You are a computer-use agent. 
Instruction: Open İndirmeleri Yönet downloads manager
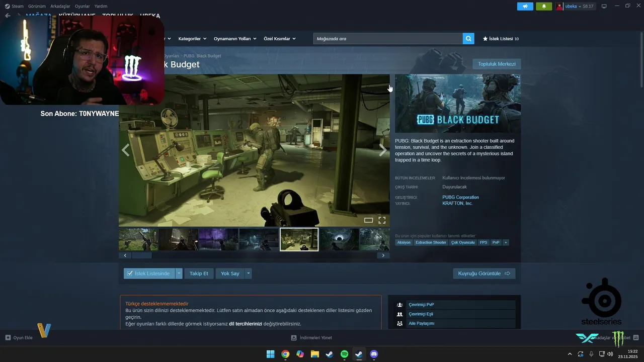coord(311,338)
